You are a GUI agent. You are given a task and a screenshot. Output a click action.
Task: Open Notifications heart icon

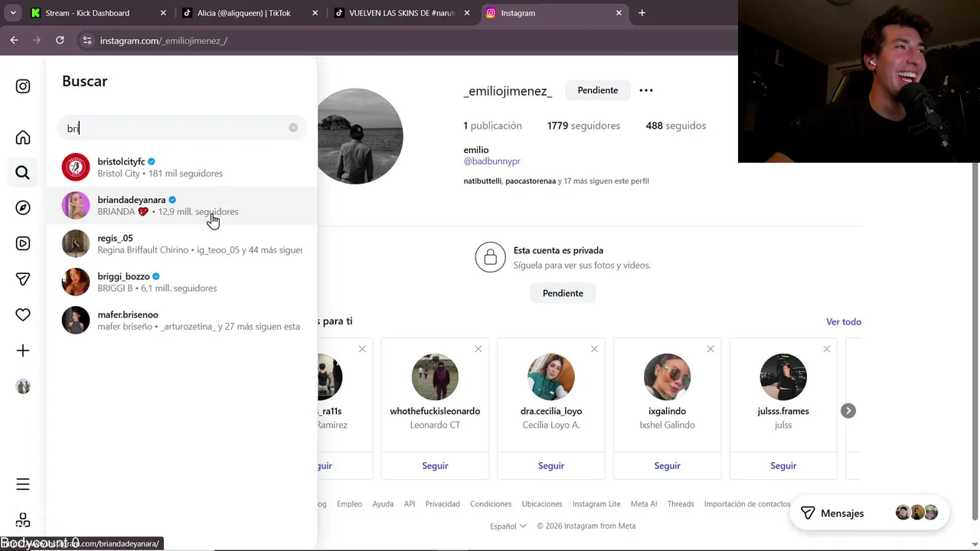click(x=23, y=315)
